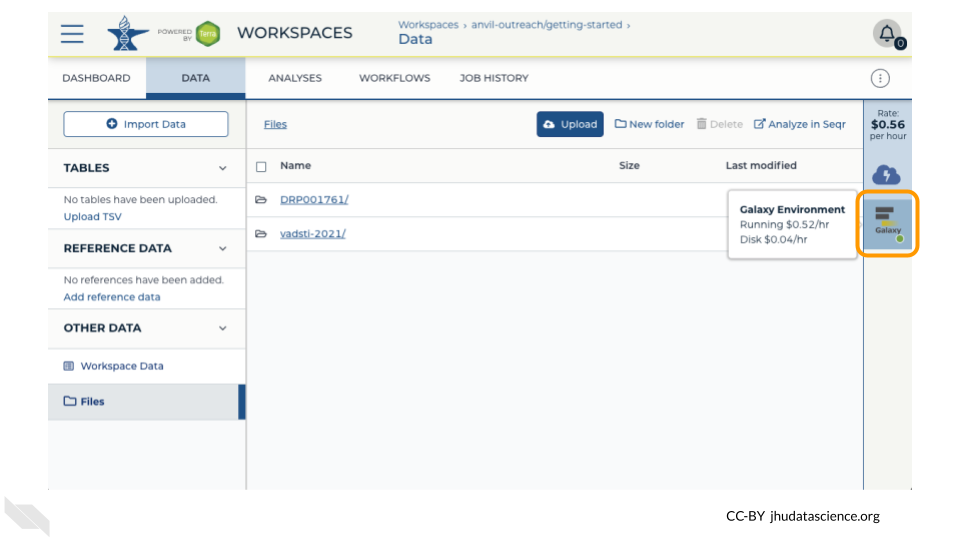Click the WORKSPACES header title
This screenshot has width=960, height=540.
(294, 33)
